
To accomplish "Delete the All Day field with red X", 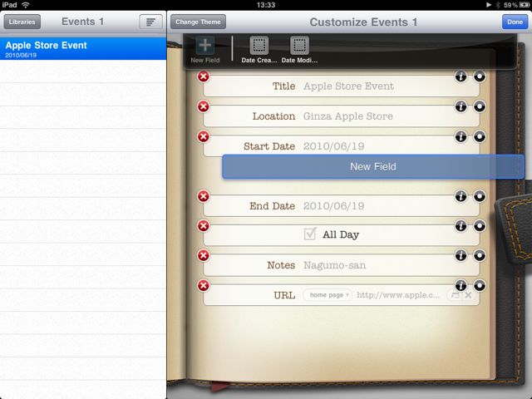I will tap(203, 226).
